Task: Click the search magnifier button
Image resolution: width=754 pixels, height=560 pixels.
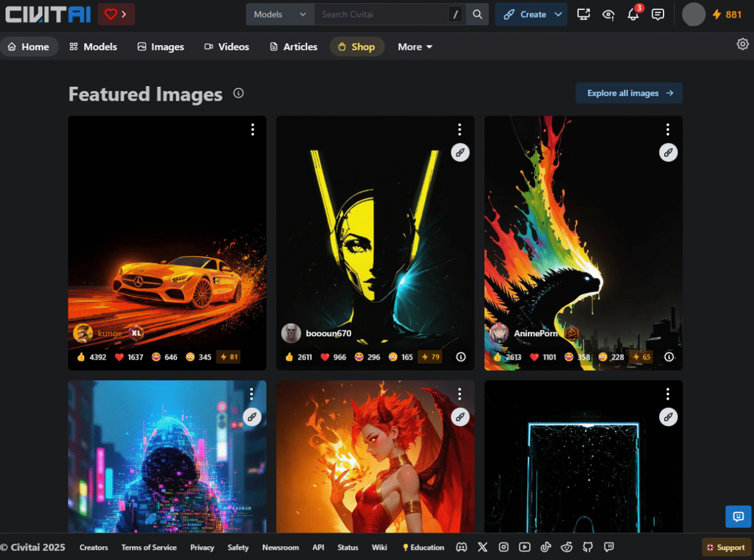Action: [478, 14]
